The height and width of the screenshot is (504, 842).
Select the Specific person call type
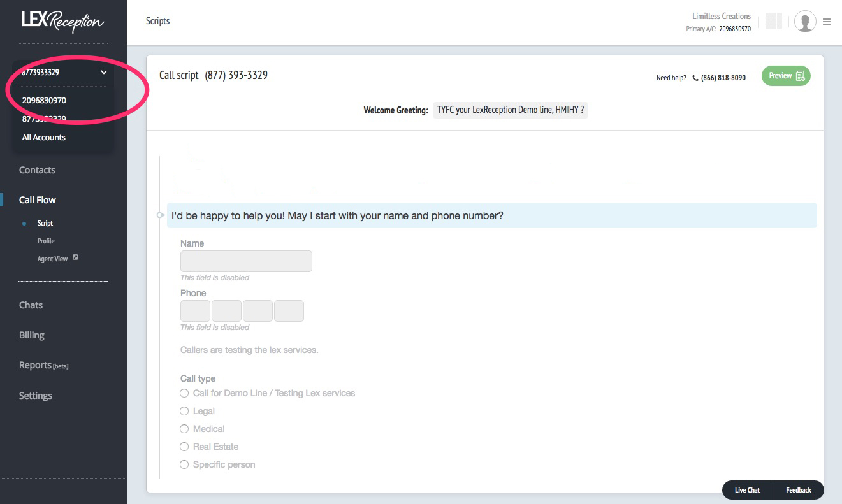pos(184,464)
